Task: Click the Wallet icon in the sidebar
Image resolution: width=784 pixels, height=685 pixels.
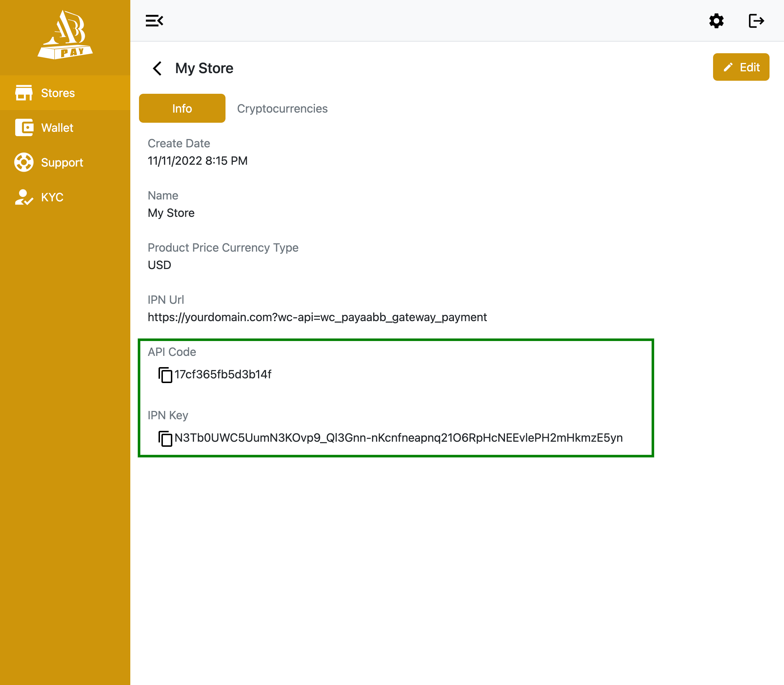Action: pos(24,128)
